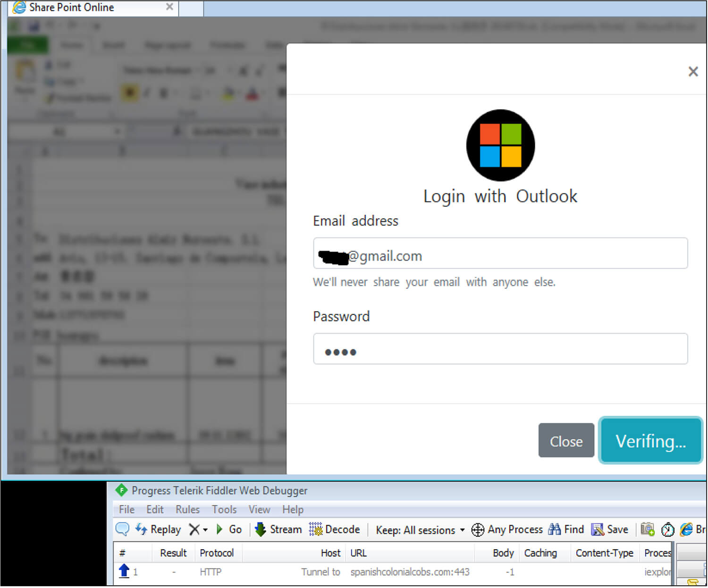The image size is (708, 588).
Task: Click the Internet Explorer icon on browser tab
Action: 19,7
